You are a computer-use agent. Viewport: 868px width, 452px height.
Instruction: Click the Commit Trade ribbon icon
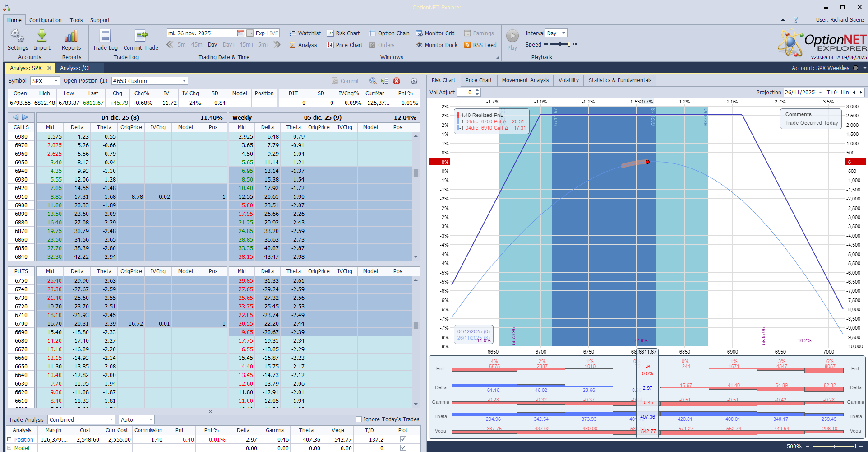(141, 40)
